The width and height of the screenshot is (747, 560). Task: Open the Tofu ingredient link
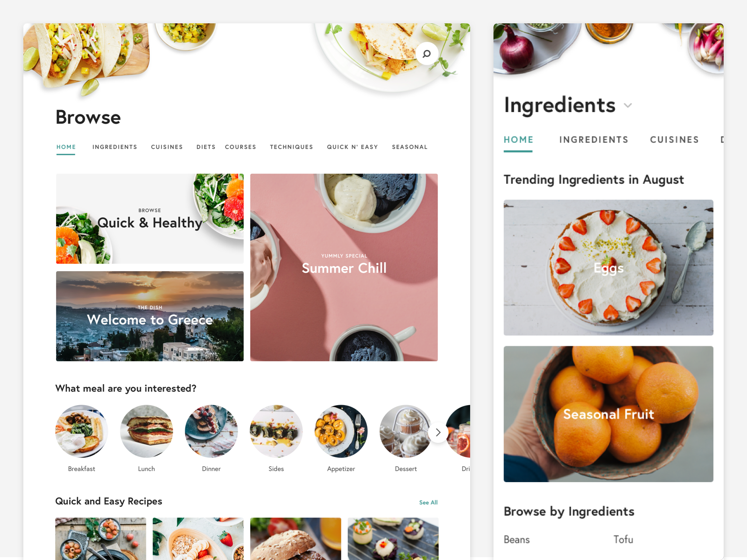[x=623, y=539]
